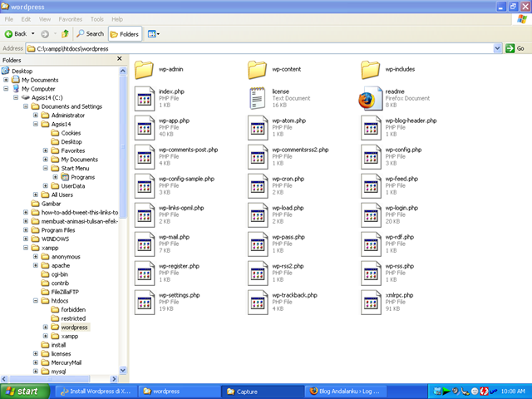
Task: Click the Forward navigation arrow
Action: click(45, 34)
